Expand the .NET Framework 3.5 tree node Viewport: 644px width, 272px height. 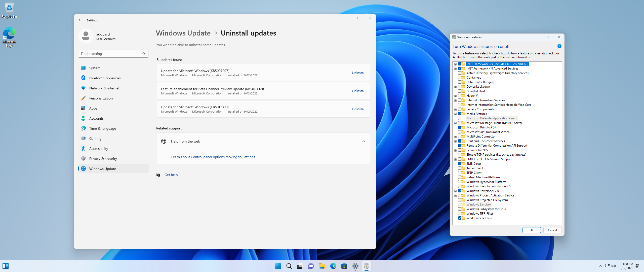(x=455, y=64)
